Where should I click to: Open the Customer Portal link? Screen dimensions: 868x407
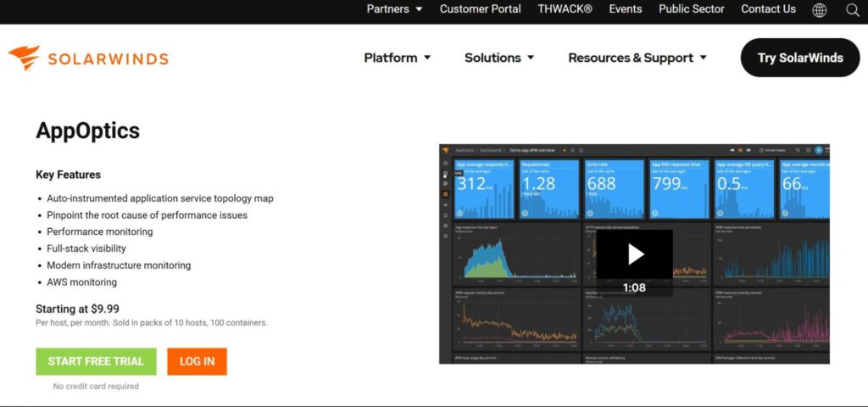click(481, 8)
